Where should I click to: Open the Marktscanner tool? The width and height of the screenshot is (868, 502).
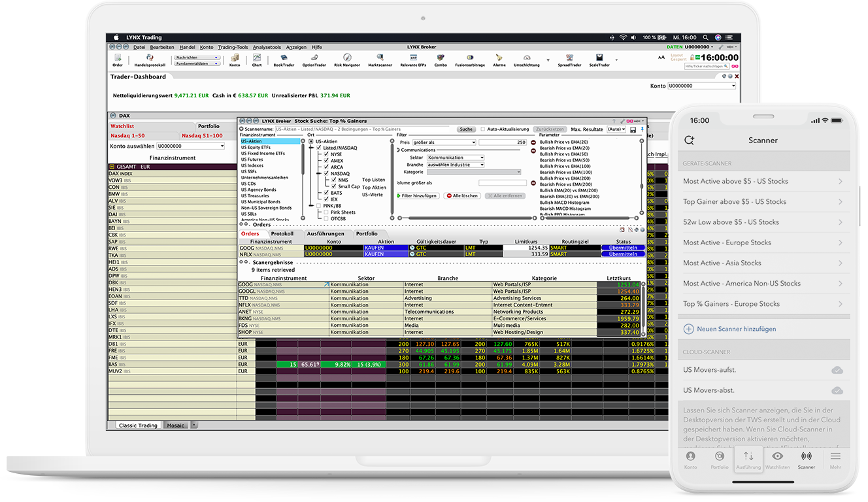[x=380, y=60]
